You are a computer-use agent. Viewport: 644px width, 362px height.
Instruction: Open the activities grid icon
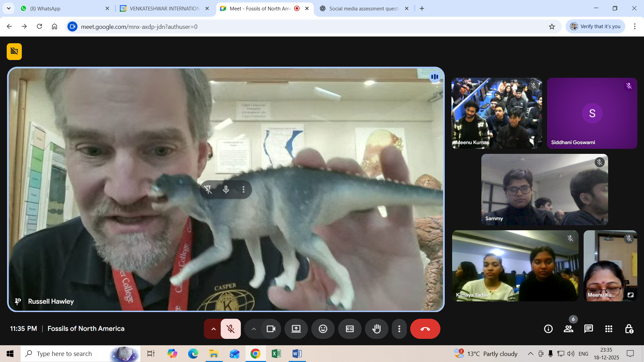(x=608, y=329)
